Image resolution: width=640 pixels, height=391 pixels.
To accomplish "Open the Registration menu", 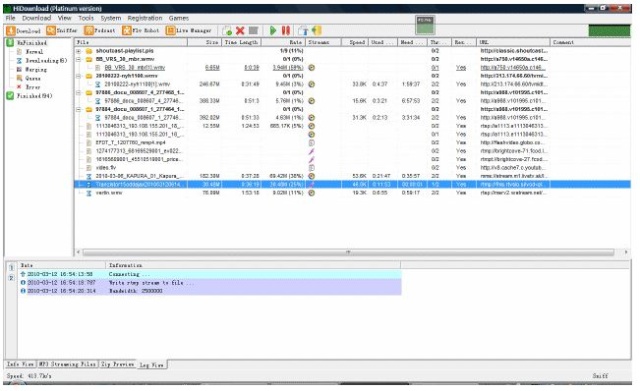I will (x=144, y=18).
